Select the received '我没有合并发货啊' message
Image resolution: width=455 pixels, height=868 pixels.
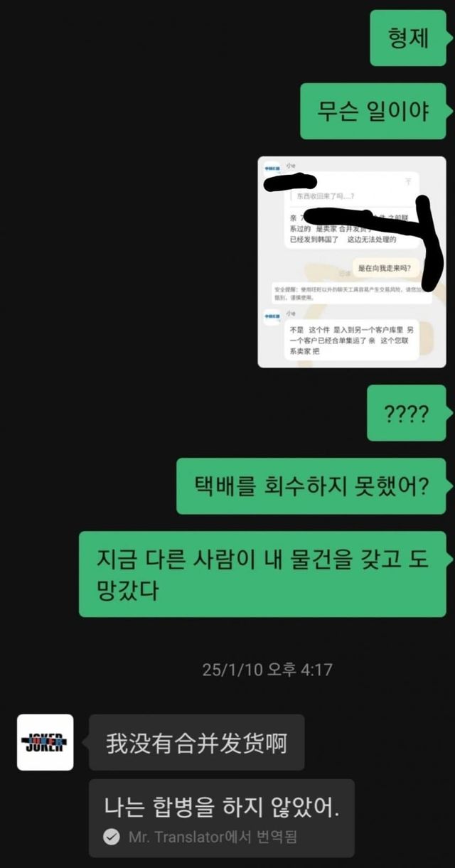[x=196, y=742]
